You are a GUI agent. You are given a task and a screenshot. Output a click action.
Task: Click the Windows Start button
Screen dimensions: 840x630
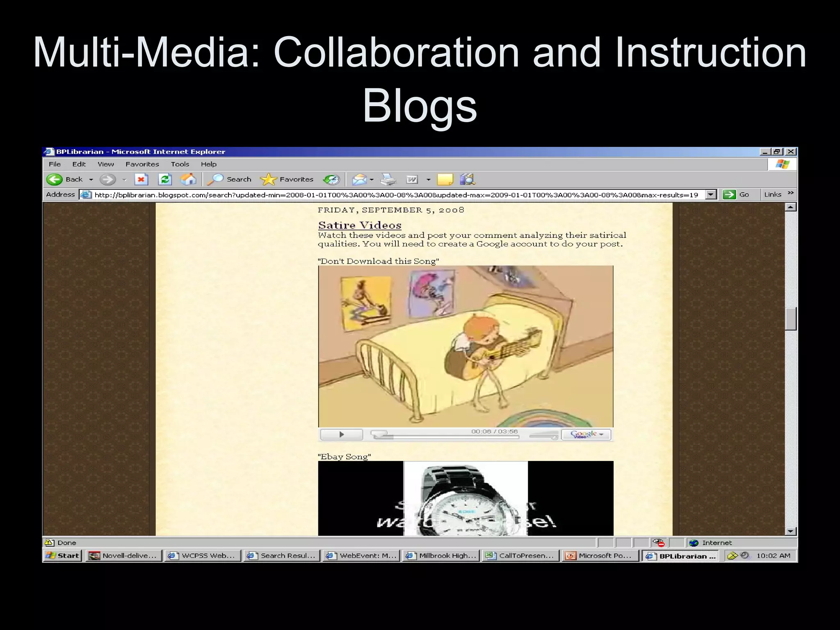(63, 555)
